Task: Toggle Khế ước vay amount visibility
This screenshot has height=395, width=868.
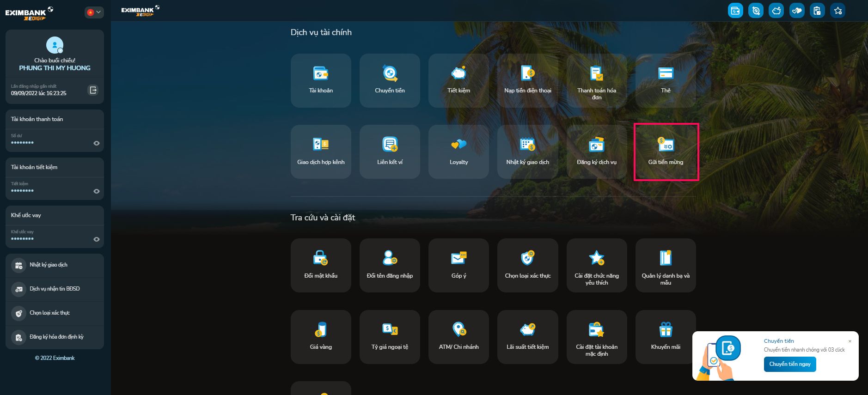Action: 96,239
